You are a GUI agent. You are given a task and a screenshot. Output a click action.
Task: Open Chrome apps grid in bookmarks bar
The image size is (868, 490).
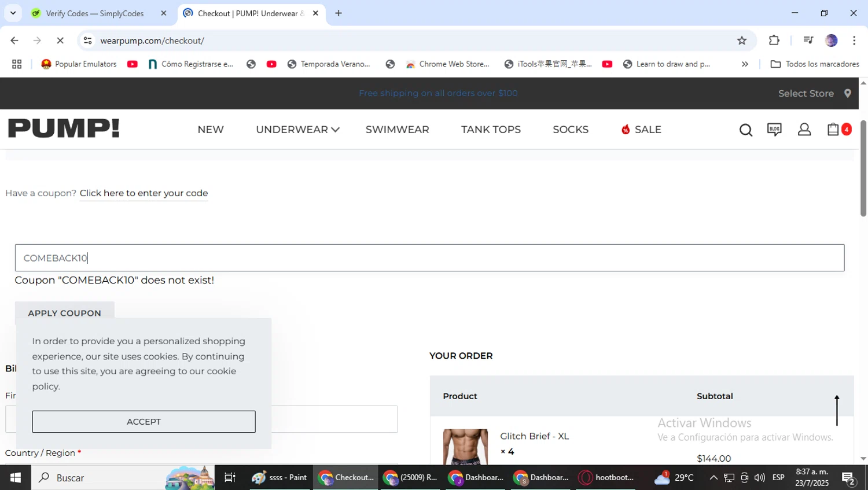pyautogui.click(x=17, y=64)
